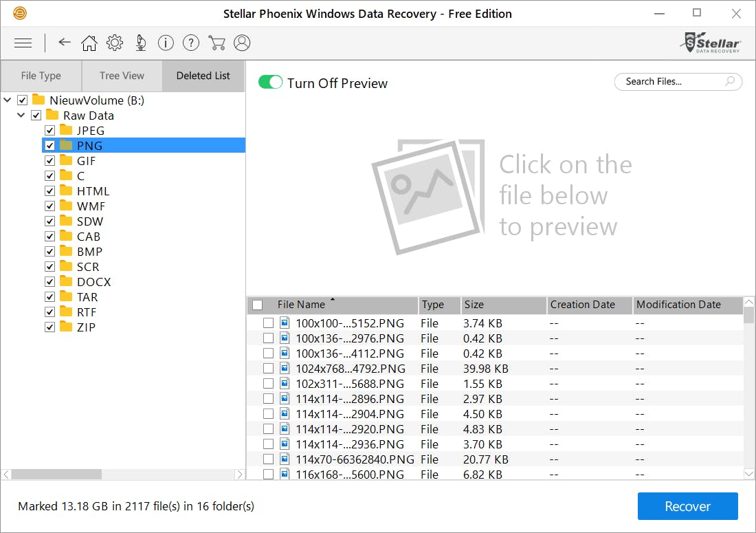756x533 pixels.
Task: Click scroll-right arrow of tree panel
Action: point(240,474)
